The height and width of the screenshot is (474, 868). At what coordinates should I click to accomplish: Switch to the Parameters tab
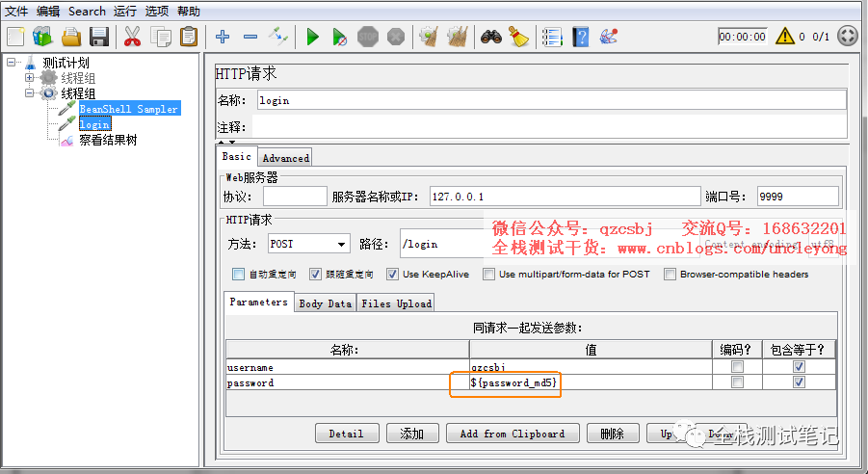coord(258,303)
